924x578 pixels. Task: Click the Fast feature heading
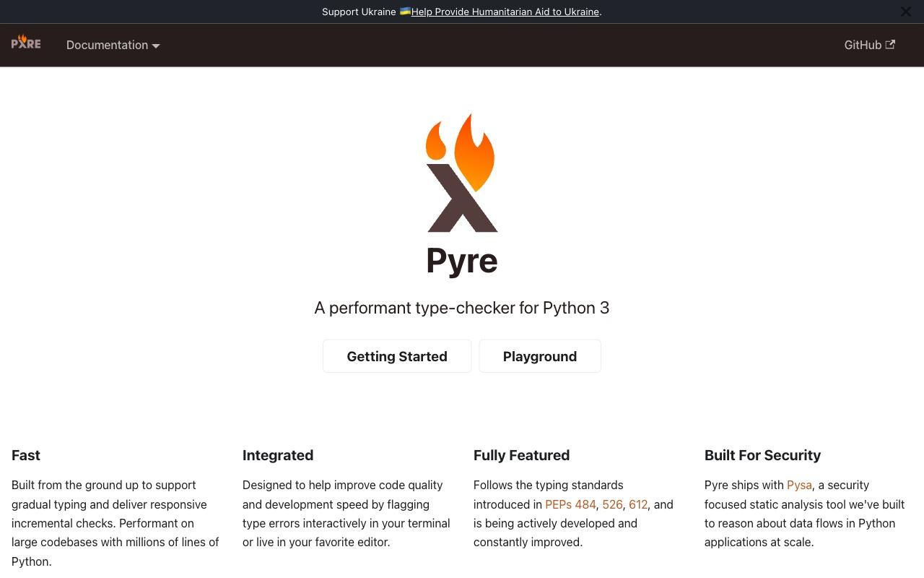click(x=26, y=455)
